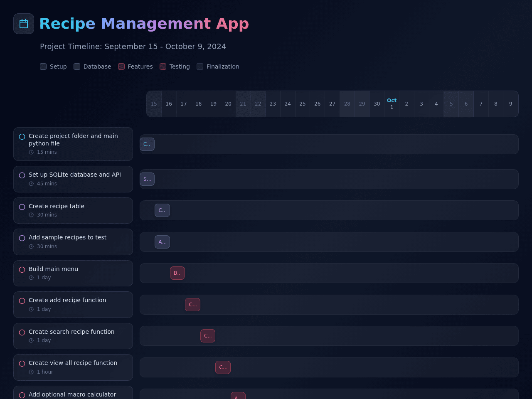Select day 15 in the timeline header
The height and width of the screenshot is (399, 532).
(154, 104)
